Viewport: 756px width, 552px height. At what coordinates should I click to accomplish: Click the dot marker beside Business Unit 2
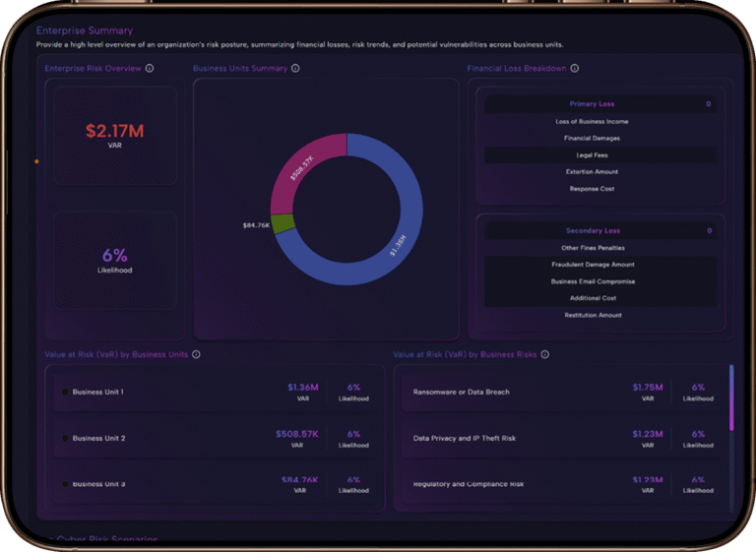point(65,438)
